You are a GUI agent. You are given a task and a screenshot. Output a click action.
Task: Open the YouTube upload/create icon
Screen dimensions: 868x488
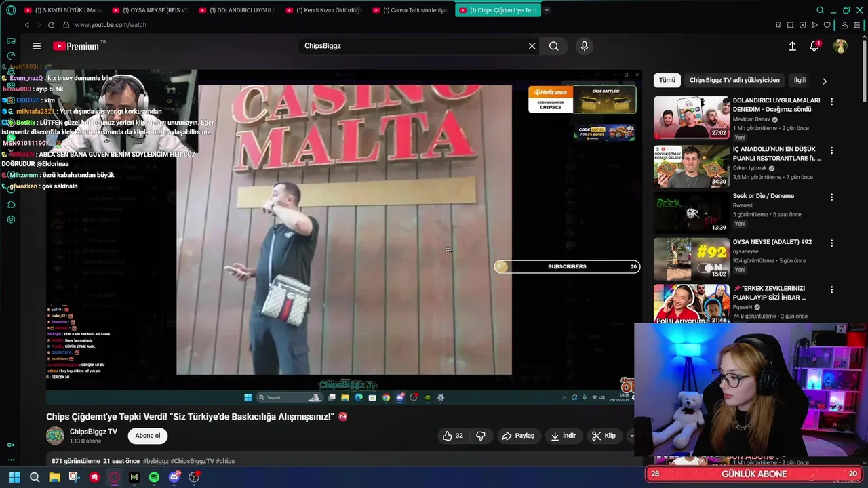[792, 46]
